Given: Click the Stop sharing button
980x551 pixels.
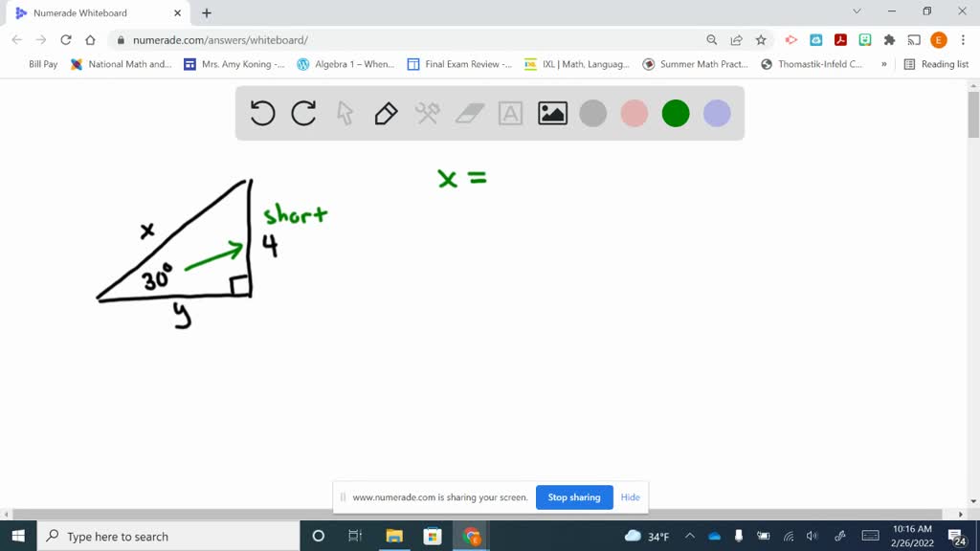Looking at the screenshot, I should point(574,497).
